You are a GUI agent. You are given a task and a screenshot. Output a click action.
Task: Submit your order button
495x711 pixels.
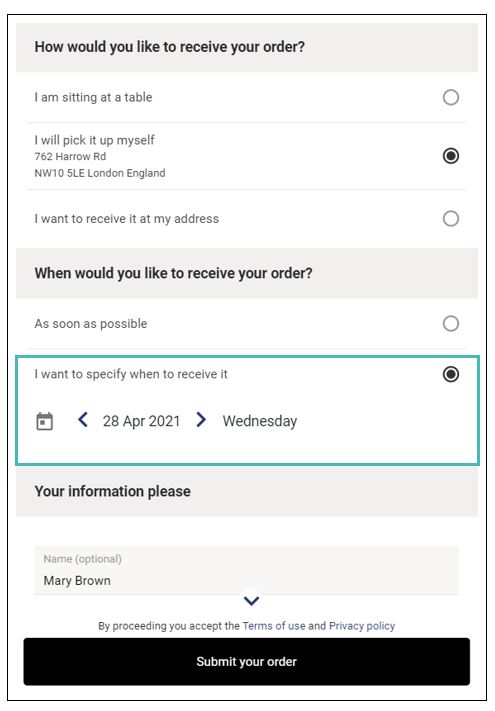(247, 662)
